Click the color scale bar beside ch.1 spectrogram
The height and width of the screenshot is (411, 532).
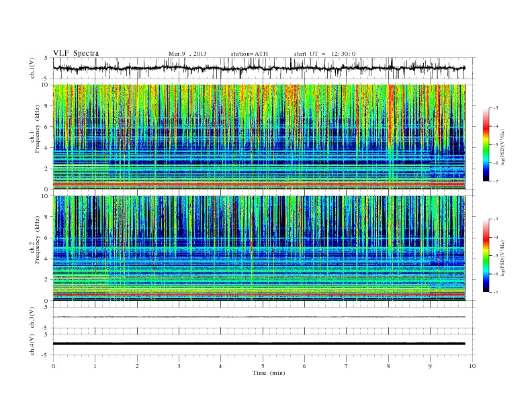coord(486,145)
